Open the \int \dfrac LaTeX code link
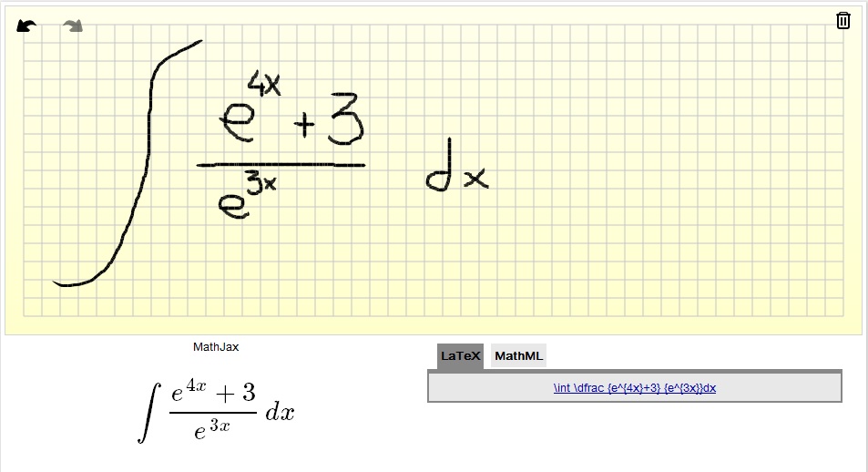The image size is (868, 472). pos(634,388)
